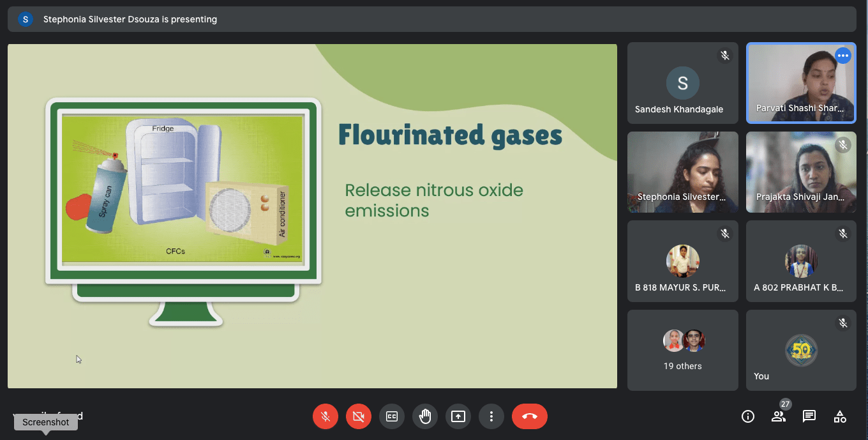This screenshot has height=440, width=868.
Task: Toggle closed captions
Action: coord(392,416)
